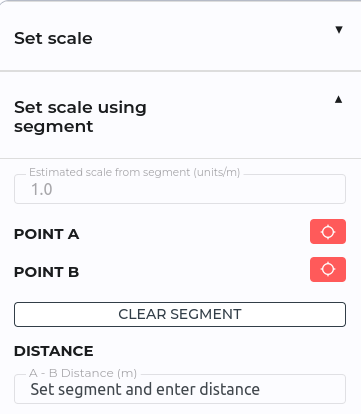Click the 'Estimated scale from segment (units/m)' label
The width and height of the screenshot is (361, 414).
135,172
